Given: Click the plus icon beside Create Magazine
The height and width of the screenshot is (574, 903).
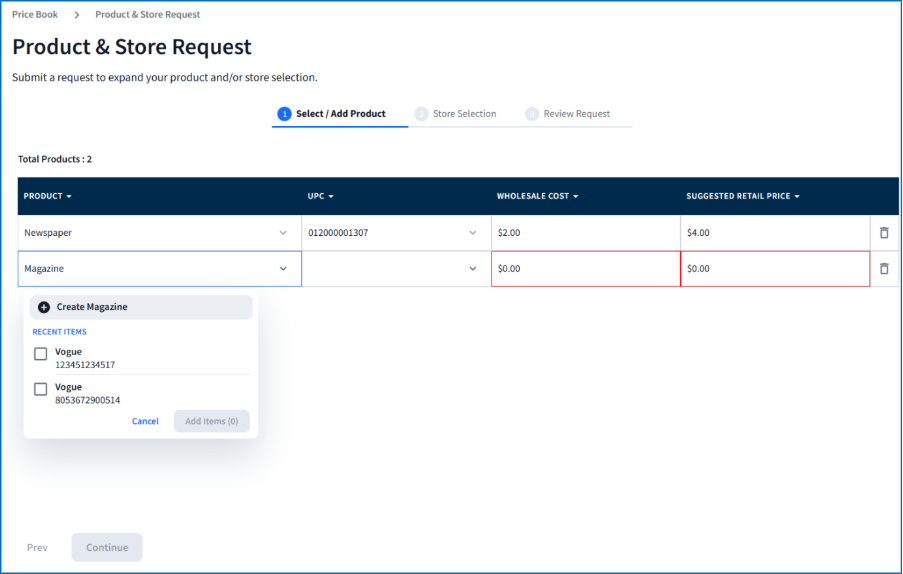Looking at the screenshot, I should click(x=44, y=307).
